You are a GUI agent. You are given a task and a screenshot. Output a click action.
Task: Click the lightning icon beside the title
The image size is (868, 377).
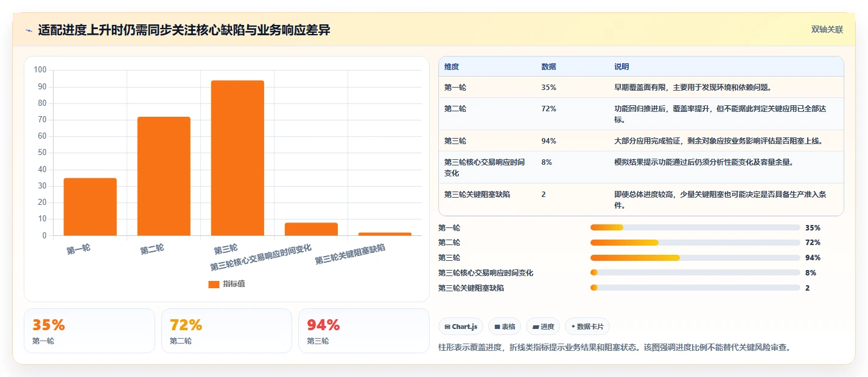[x=29, y=30]
